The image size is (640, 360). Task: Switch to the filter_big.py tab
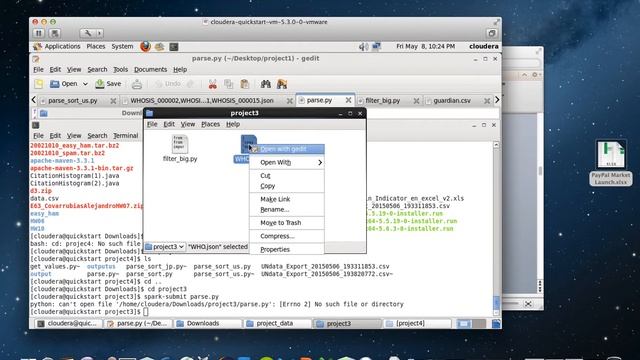(383, 100)
